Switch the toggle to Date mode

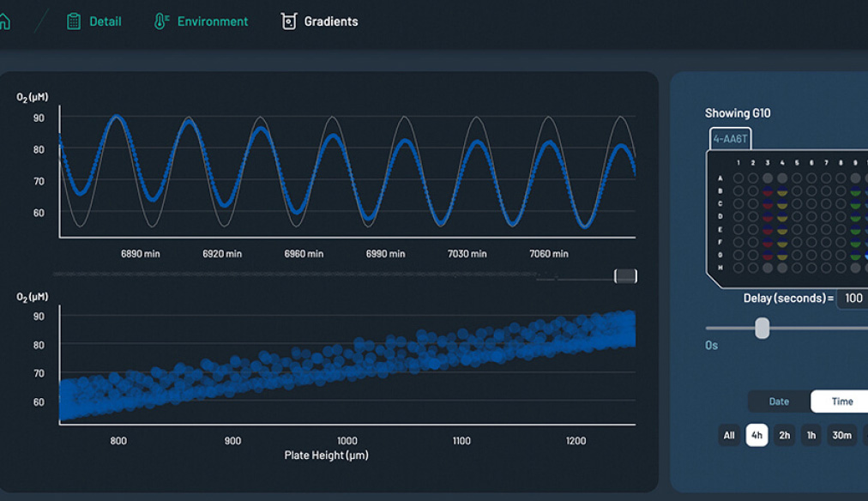779,401
